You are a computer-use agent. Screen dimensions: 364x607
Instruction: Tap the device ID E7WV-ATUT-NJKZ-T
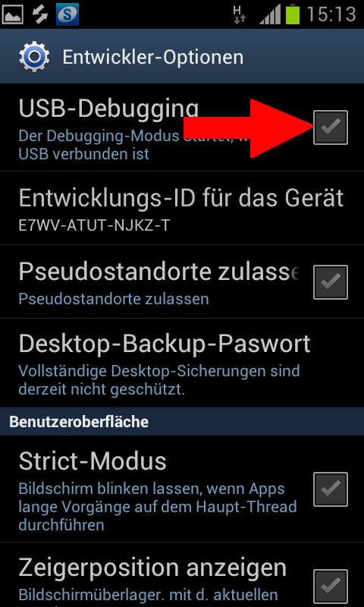pos(94,225)
